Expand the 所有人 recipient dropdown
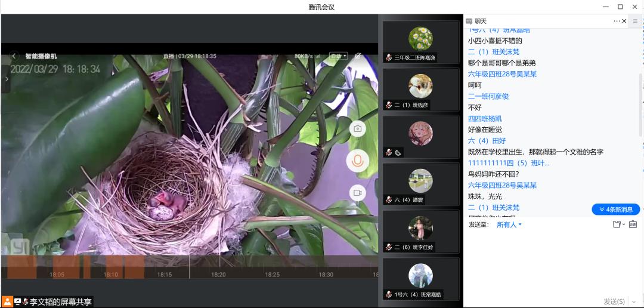 pos(509,224)
